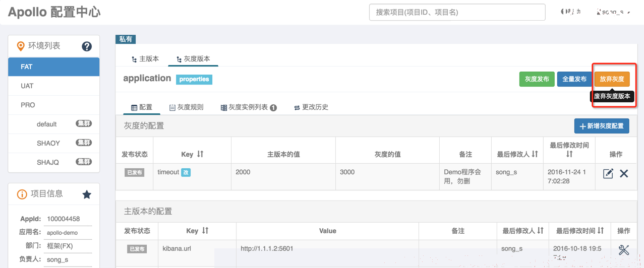This screenshot has height=268, width=644.
Task: Select SHAOY cluster under PRO
Action: pos(54,143)
